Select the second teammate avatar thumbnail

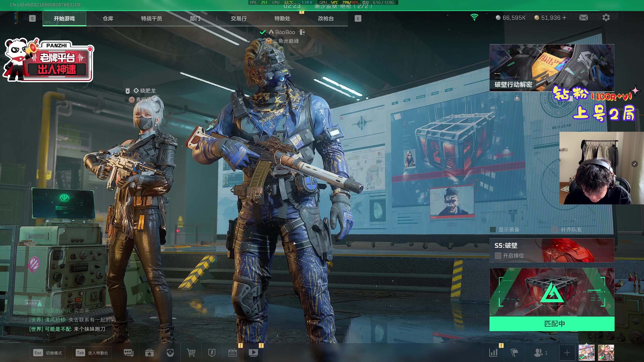point(606,353)
